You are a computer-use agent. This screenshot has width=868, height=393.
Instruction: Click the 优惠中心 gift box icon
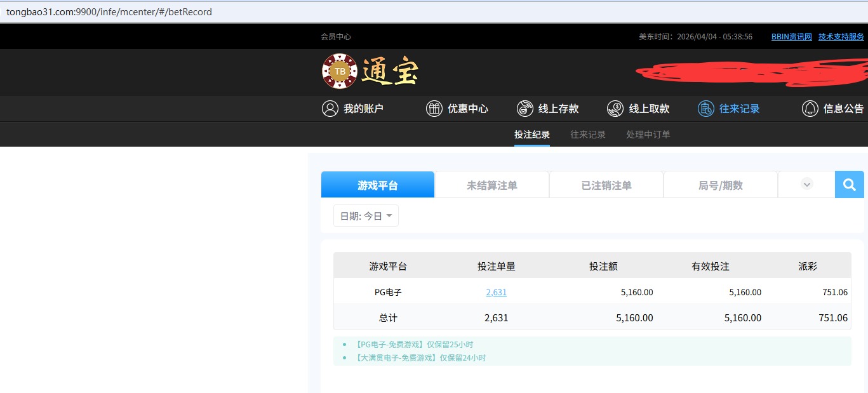point(434,109)
